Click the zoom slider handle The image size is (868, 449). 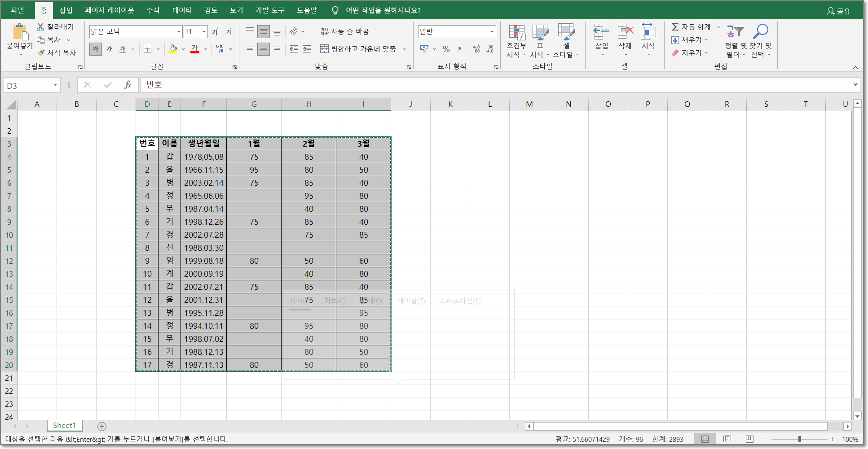[800, 439]
